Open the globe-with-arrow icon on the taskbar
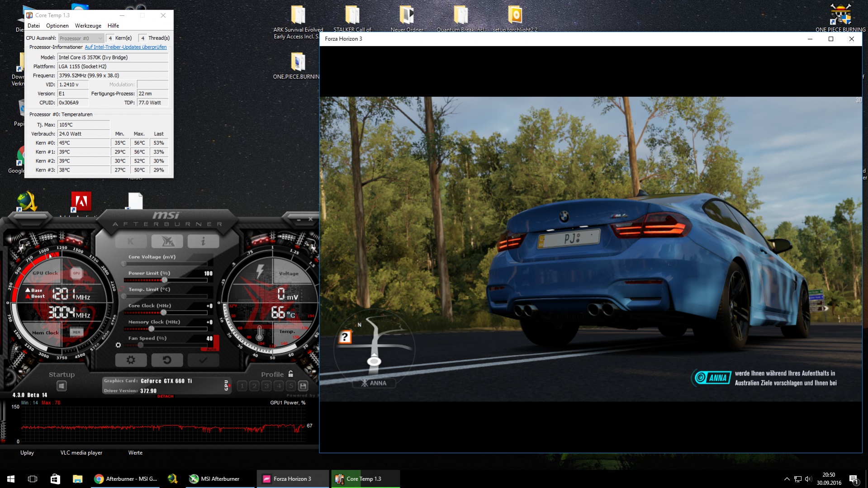The width and height of the screenshot is (868, 488). tap(172, 479)
